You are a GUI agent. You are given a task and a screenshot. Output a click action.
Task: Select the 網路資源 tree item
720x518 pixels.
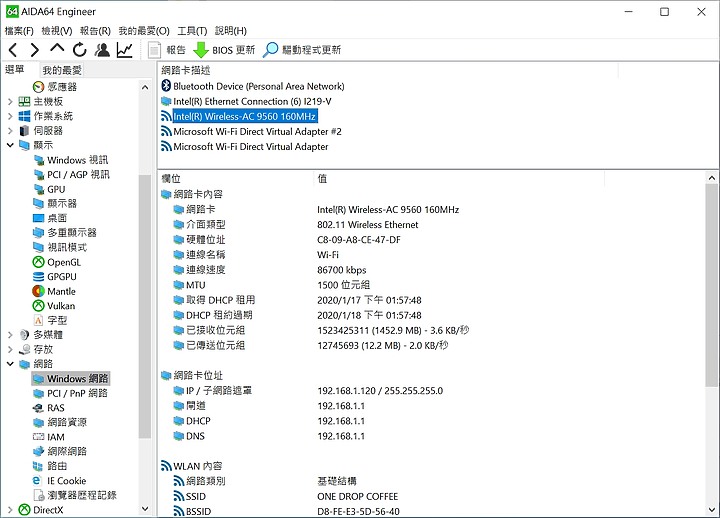[60, 422]
